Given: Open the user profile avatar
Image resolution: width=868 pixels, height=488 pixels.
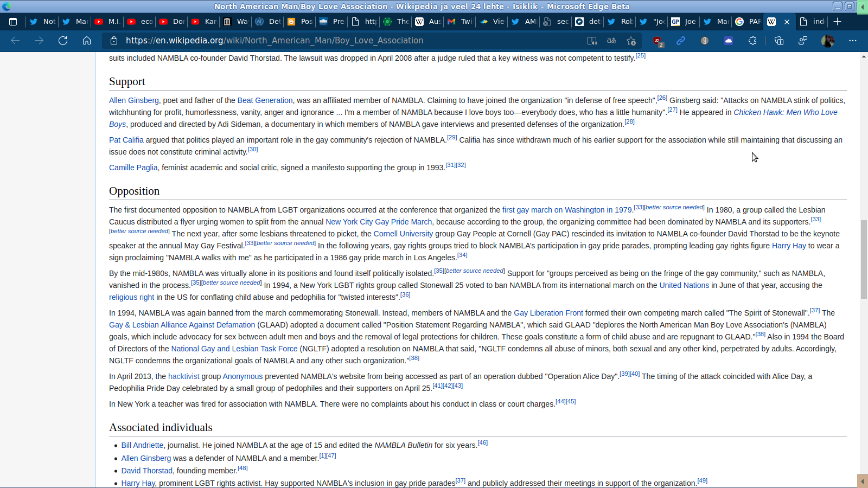Looking at the screenshot, I should coord(828,41).
